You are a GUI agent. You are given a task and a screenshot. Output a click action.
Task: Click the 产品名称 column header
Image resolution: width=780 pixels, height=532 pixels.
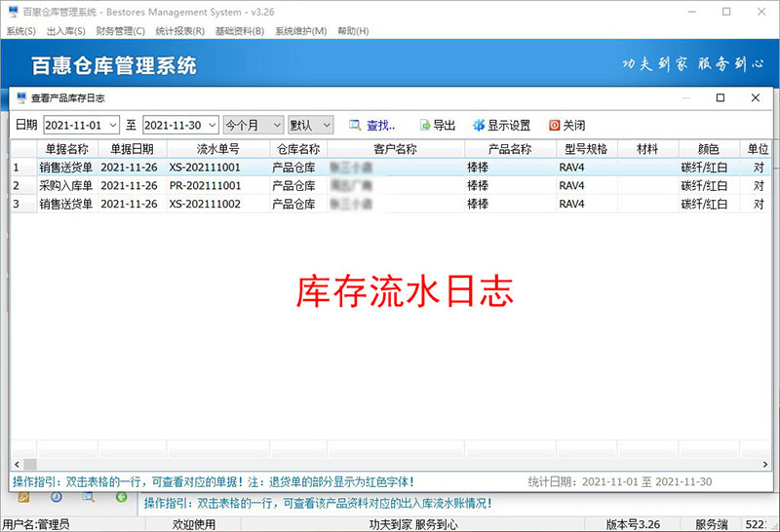pyautogui.click(x=510, y=149)
